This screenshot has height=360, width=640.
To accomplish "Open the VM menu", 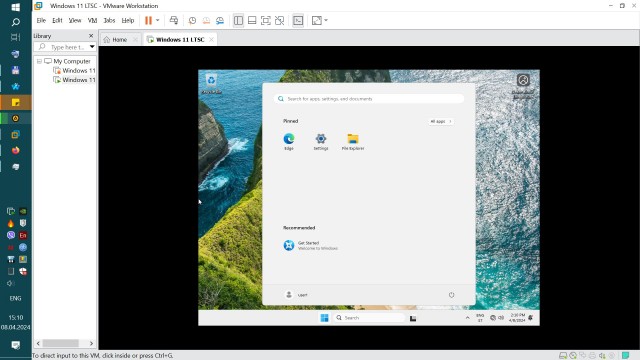I will point(92,20).
